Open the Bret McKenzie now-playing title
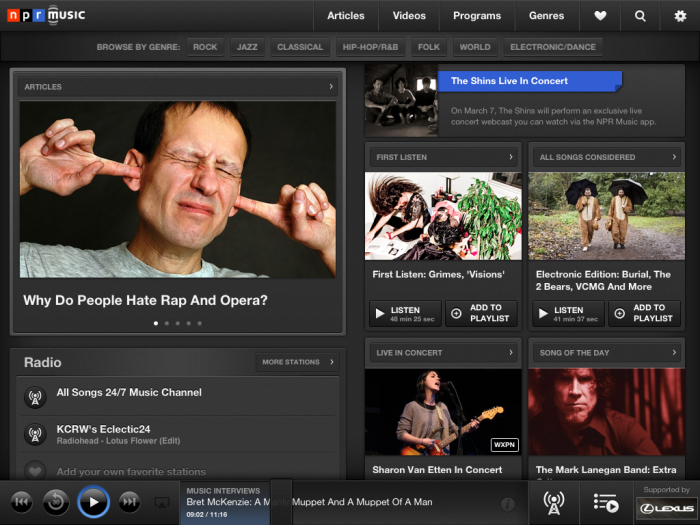 pyautogui.click(x=309, y=502)
